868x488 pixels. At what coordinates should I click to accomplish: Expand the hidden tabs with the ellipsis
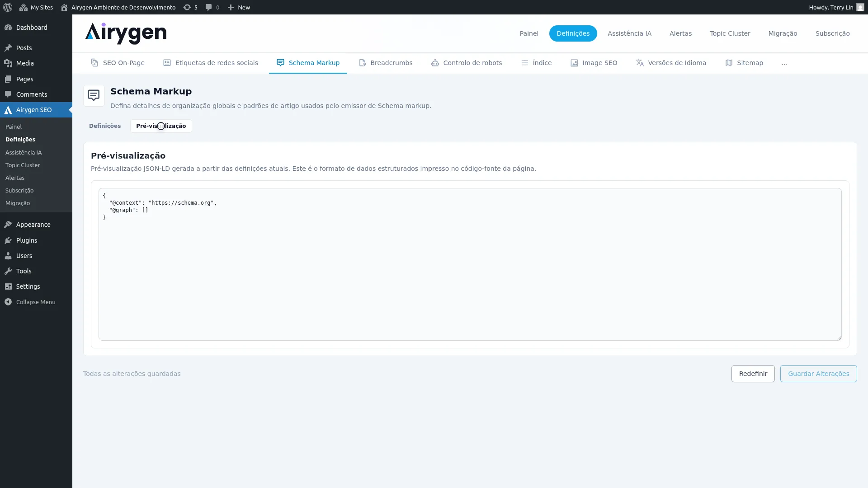pos(784,63)
